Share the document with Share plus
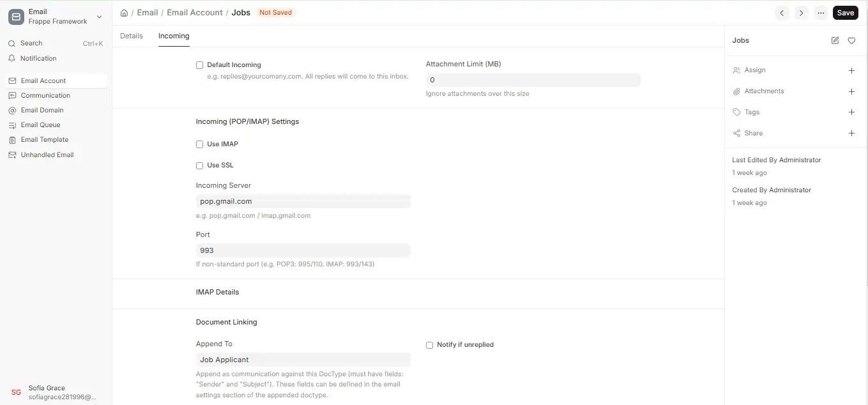The height and width of the screenshot is (405, 868). (851, 134)
